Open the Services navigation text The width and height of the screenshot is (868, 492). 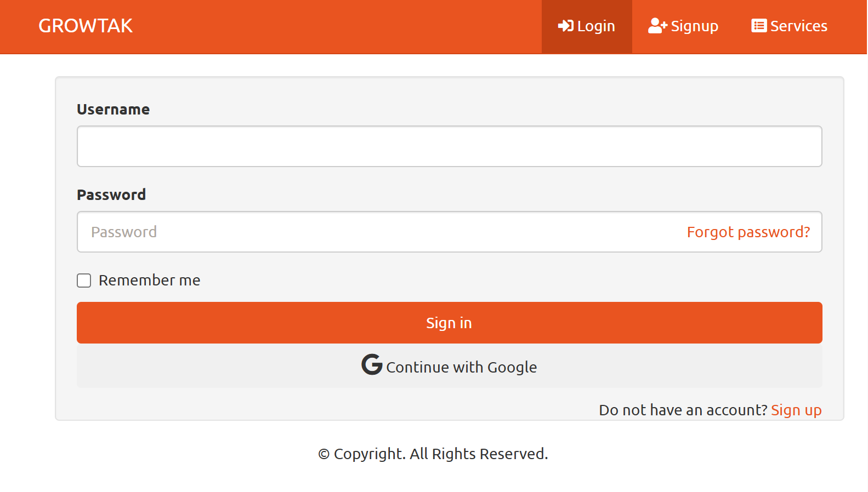pyautogui.click(x=798, y=26)
